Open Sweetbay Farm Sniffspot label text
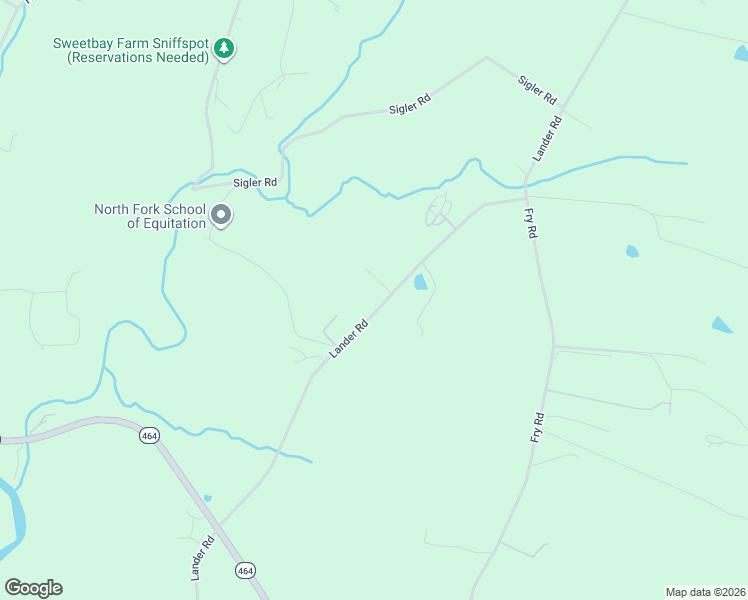 131,50
